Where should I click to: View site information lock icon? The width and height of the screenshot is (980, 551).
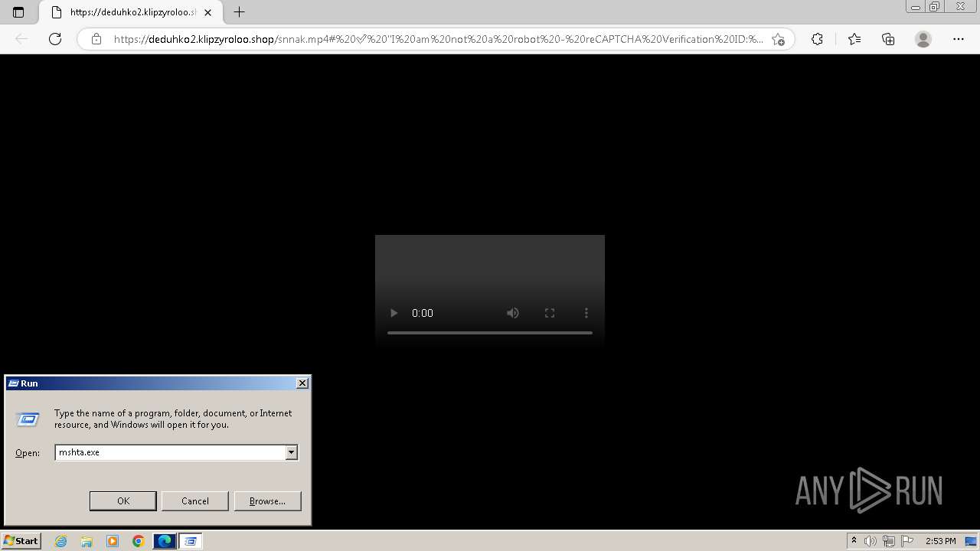(96, 39)
